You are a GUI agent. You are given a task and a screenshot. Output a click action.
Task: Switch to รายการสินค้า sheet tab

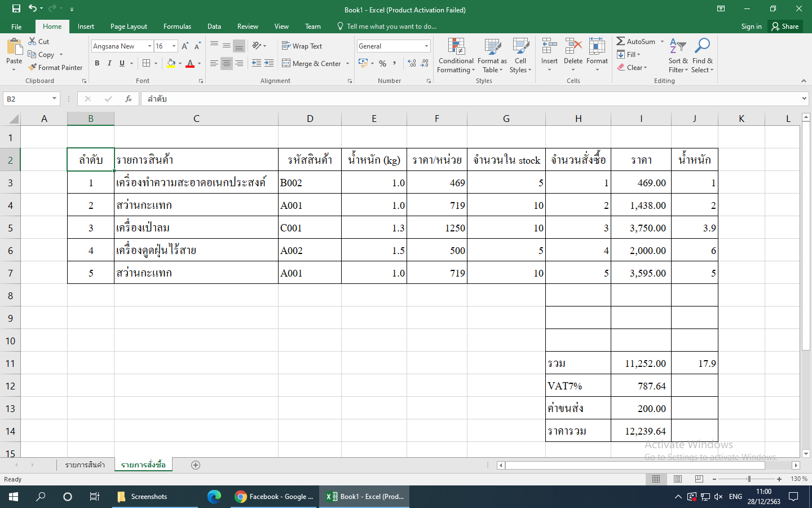pyautogui.click(x=85, y=465)
